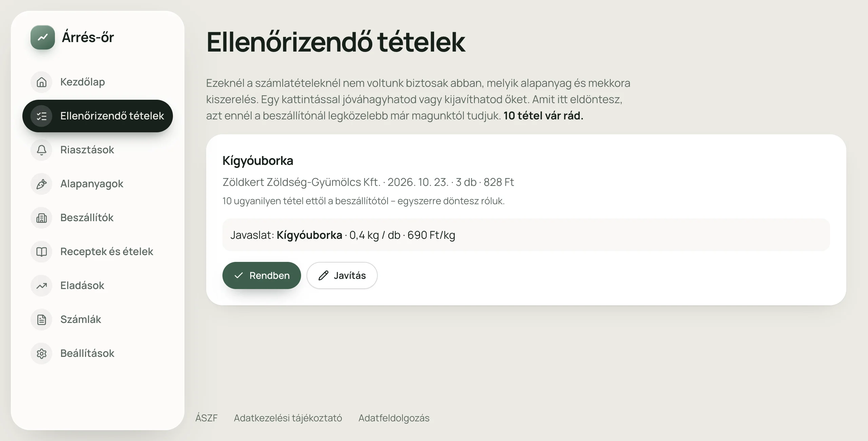Open the Eladások section
Screen dimensions: 868x441
(98, 286)
